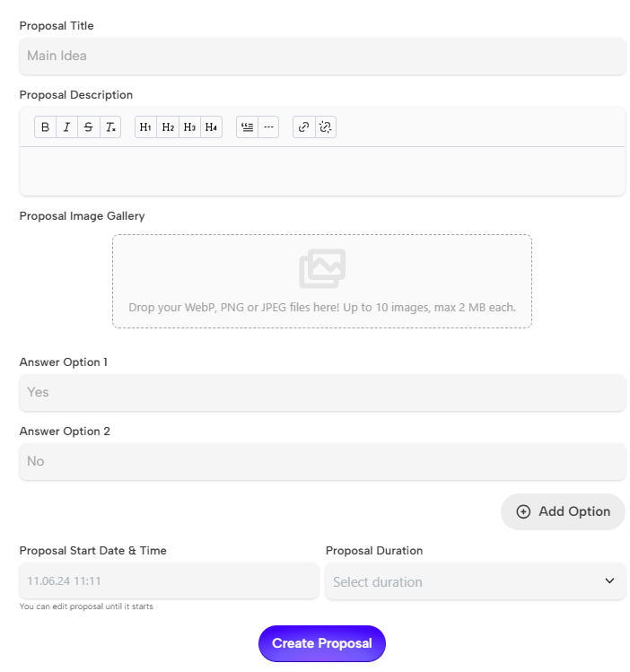Click the Add Option button

pos(563,511)
